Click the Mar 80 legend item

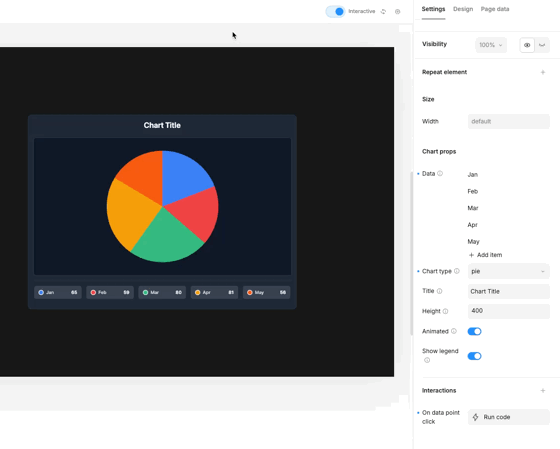point(162,293)
